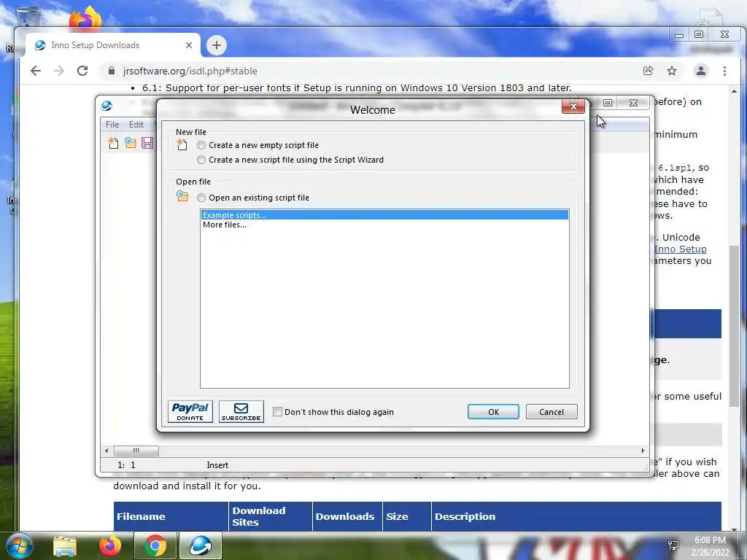The image size is (747, 560).
Task: Click the share page icon in Chrome
Action: click(648, 71)
